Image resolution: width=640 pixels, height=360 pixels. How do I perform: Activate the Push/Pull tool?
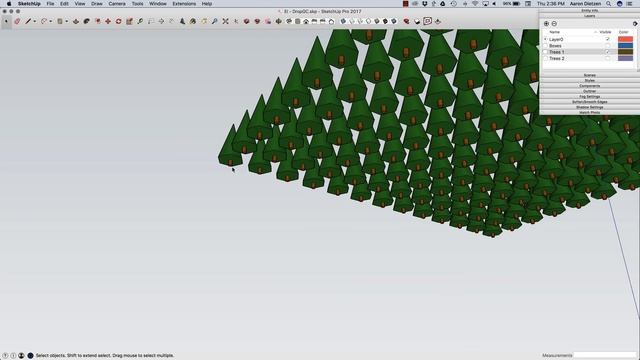coord(76,21)
